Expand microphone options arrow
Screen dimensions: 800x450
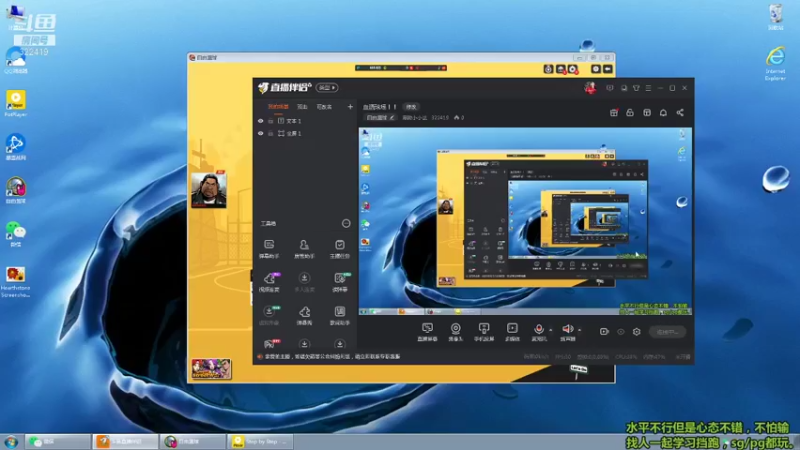[550, 330]
